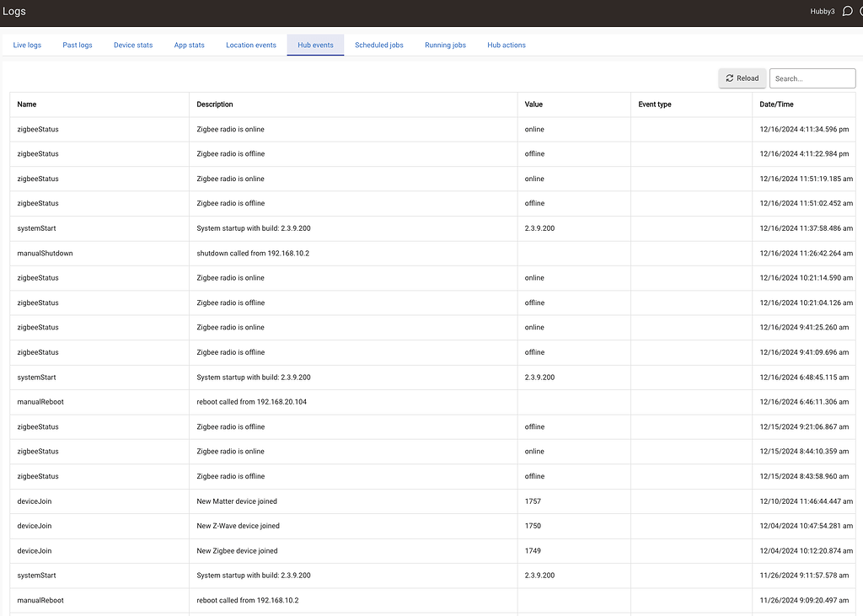
Task: Sort by the Value column header
Action: pos(533,104)
